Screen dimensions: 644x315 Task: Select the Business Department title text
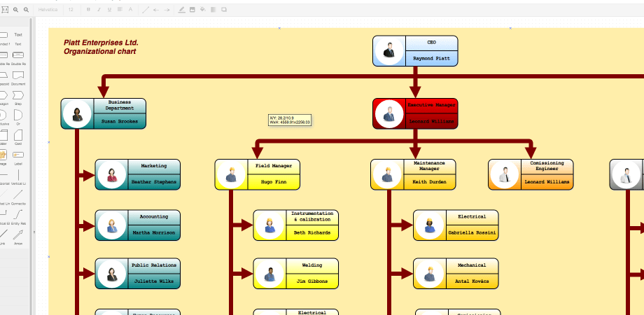(120, 105)
